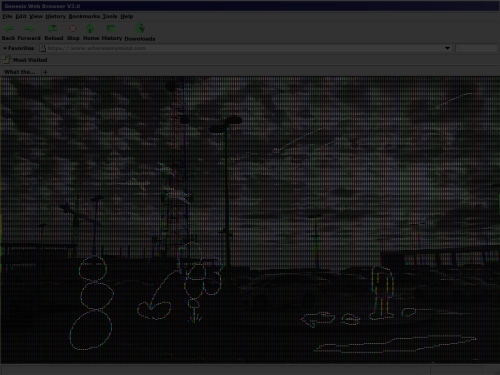Open the Tools menu
The width and height of the screenshot is (500, 375).
click(x=110, y=16)
